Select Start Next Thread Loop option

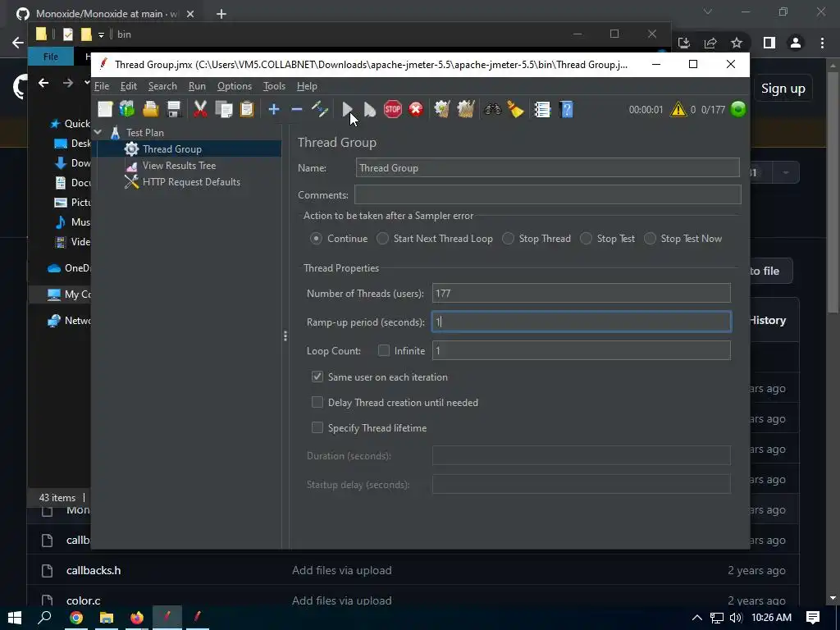tap(382, 239)
